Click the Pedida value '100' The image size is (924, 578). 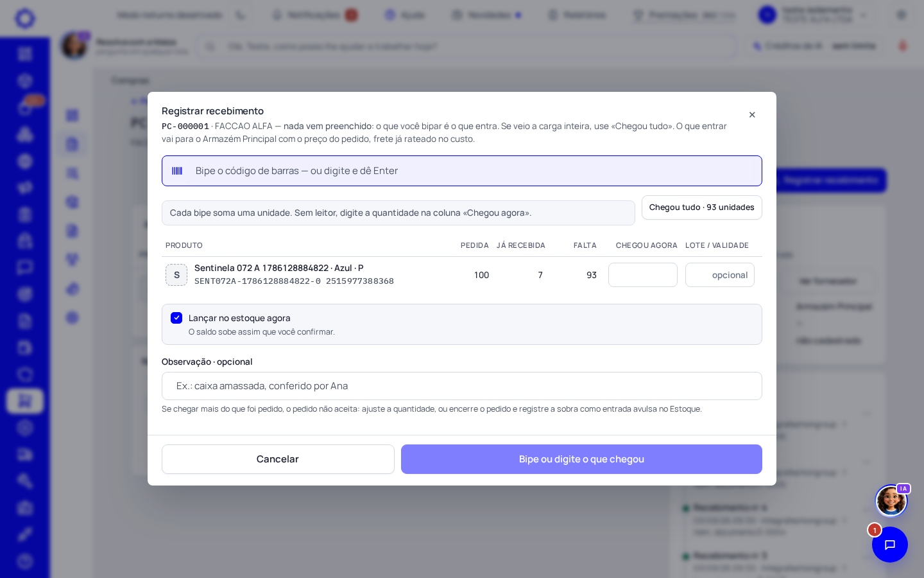click(481, 275)
